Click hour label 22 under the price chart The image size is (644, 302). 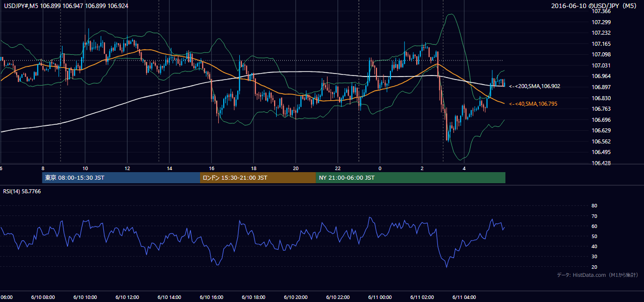[x=338, y=168]
